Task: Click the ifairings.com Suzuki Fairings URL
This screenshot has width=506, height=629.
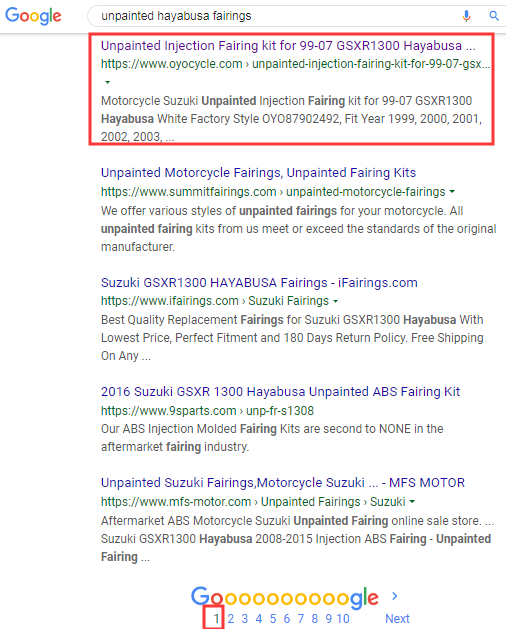Action: (215, 301)
